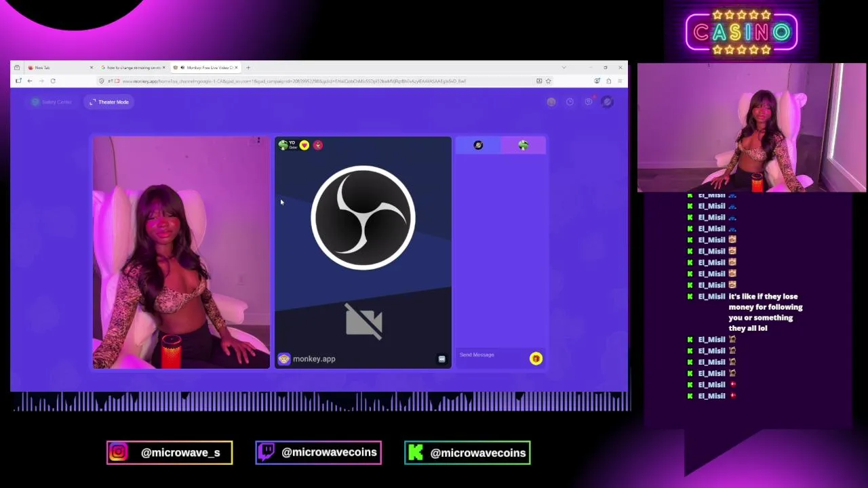This screenshot has width=868, height=488.
Task: Open the coins icon in Monkey header
Action: tap(551, 102)
